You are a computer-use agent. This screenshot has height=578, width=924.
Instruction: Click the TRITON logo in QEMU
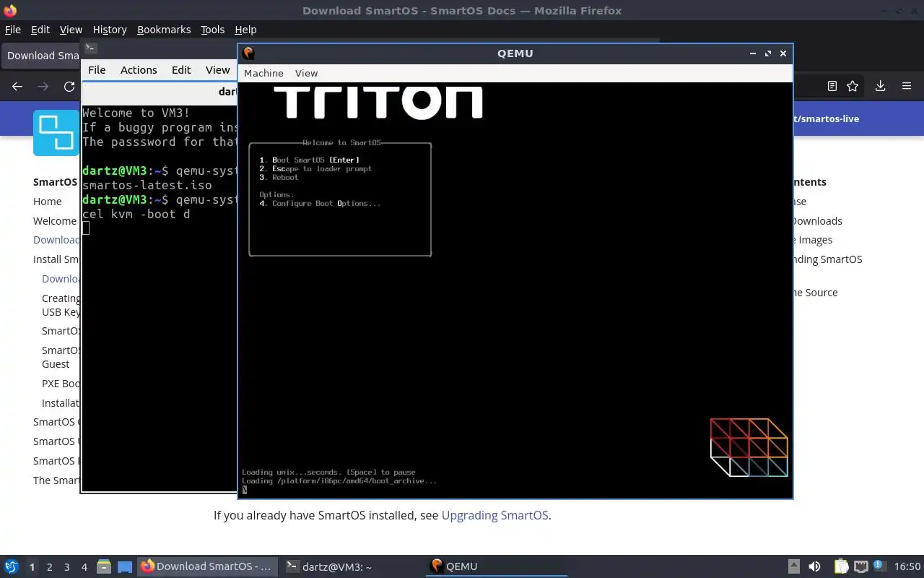(378, 101)
